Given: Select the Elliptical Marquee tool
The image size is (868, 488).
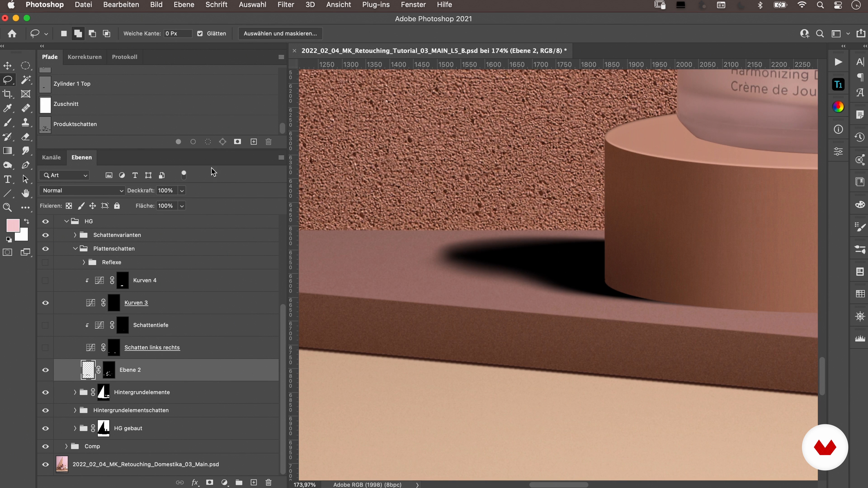Looking at the screenshot, I should pos(26,66).
